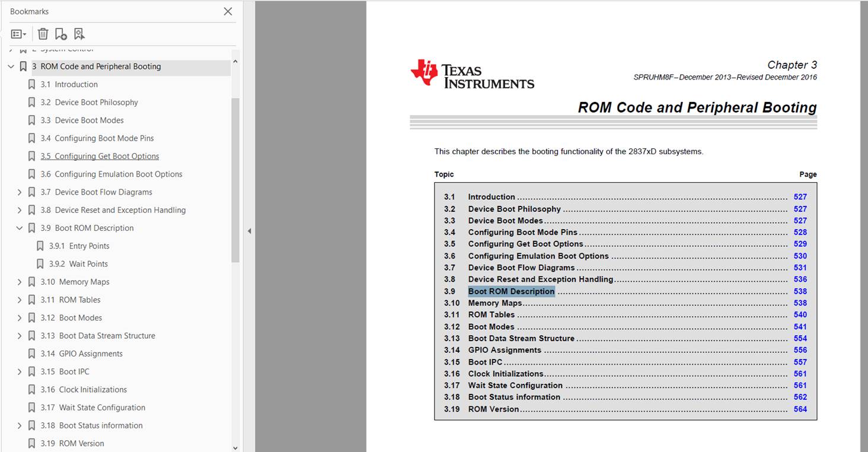Open bookmark 3.2 Device Boot Philosophy
The image size is (868, 452).
pyautogui.click(x=89, y=102)
